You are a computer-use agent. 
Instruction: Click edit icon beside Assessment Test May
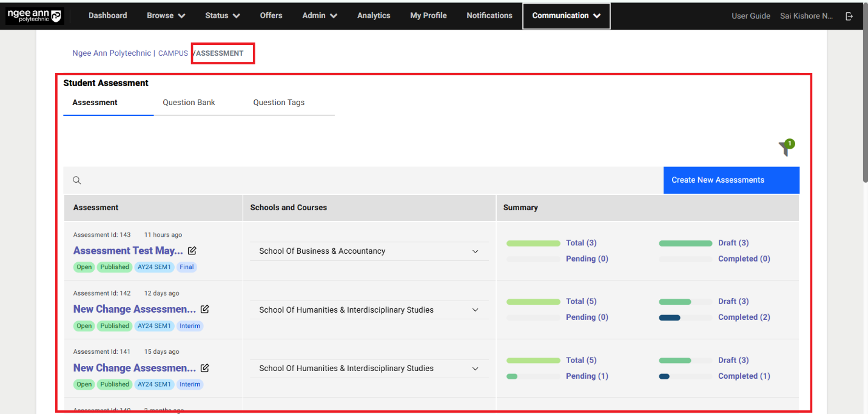tap(192, 251)
